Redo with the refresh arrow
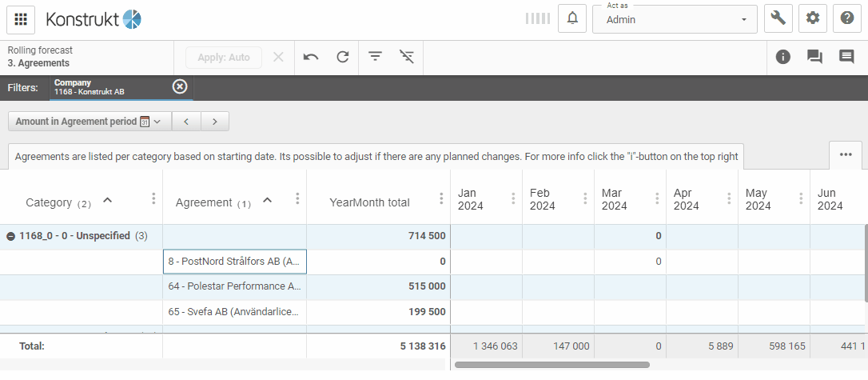The height and width of the screenshot is (380, 868). [343, 57]
